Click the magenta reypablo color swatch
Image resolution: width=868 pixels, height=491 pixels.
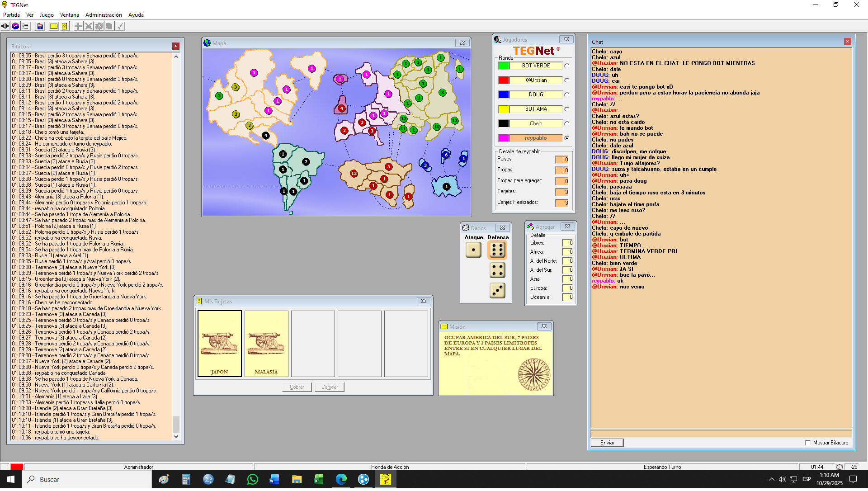click(504, 138)
